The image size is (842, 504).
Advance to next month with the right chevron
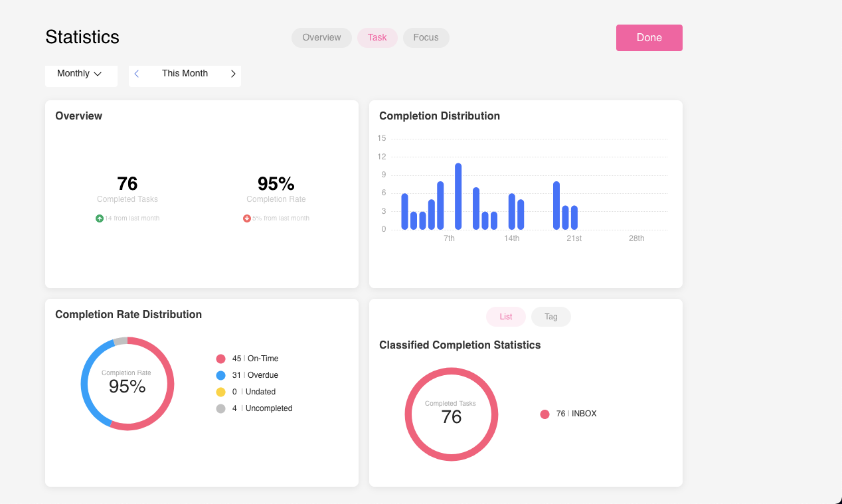[x=233, y=74]
